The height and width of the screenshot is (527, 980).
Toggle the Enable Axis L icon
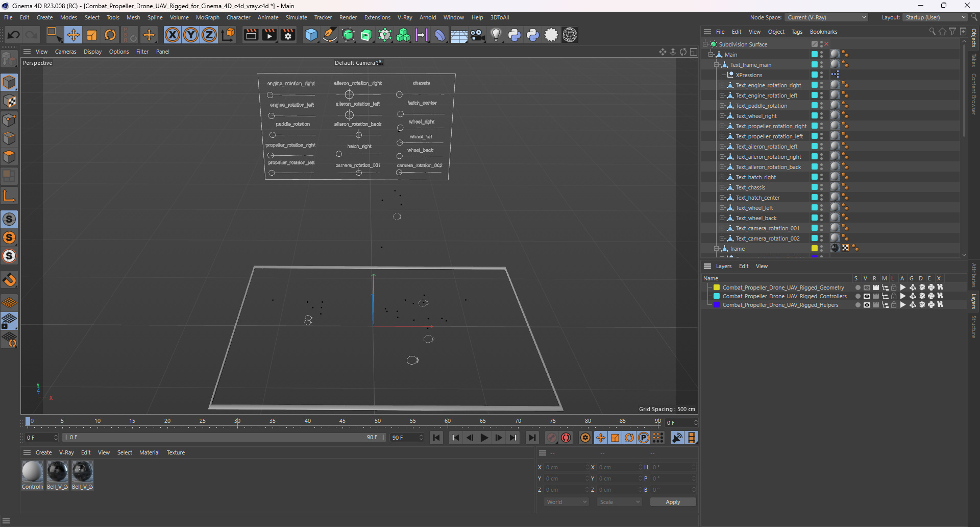[9, 196]
